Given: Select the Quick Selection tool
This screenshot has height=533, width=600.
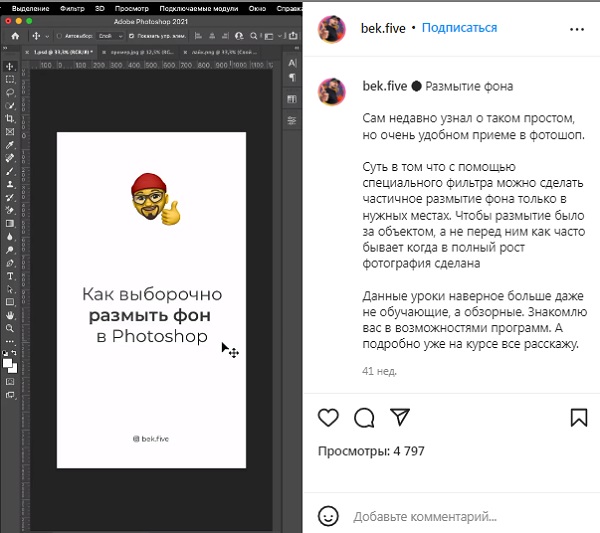Looking at the screenshot, I should tap(10, 106).
